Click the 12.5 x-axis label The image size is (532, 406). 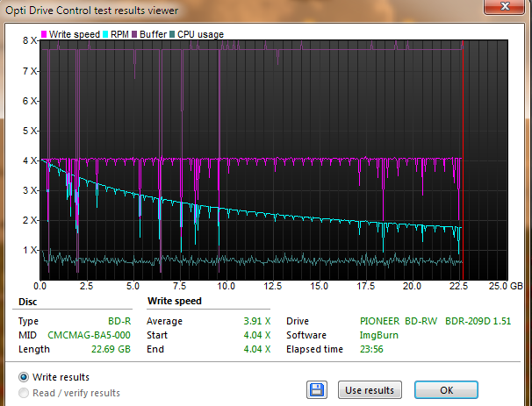[273, 286]
